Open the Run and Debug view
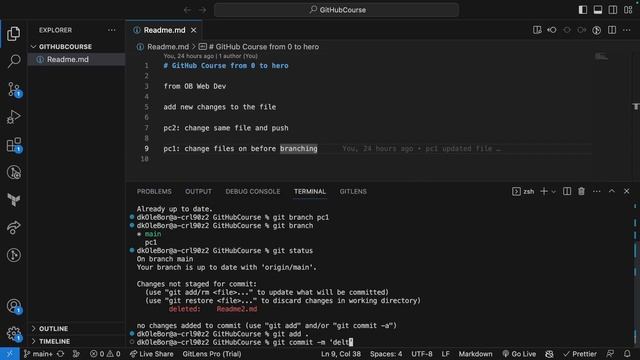640x360 pixels. point(13,117)
